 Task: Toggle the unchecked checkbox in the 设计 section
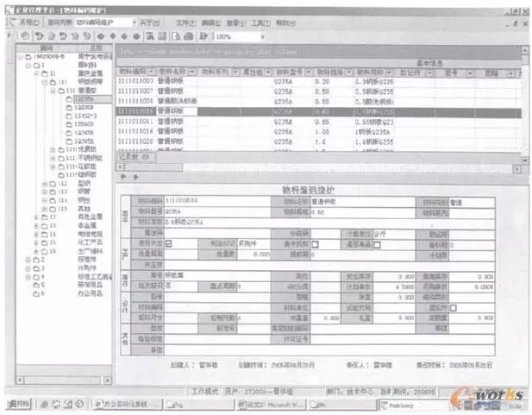[x=453, y=308]
